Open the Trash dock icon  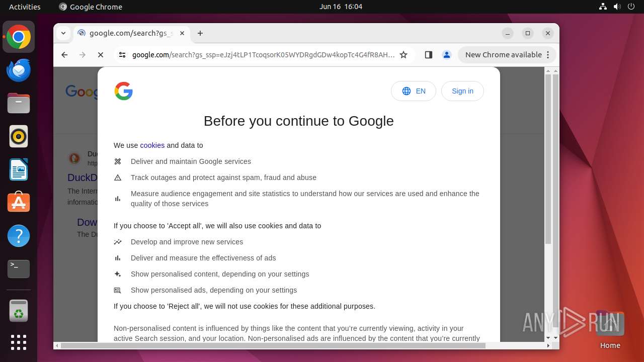point(19,311)
